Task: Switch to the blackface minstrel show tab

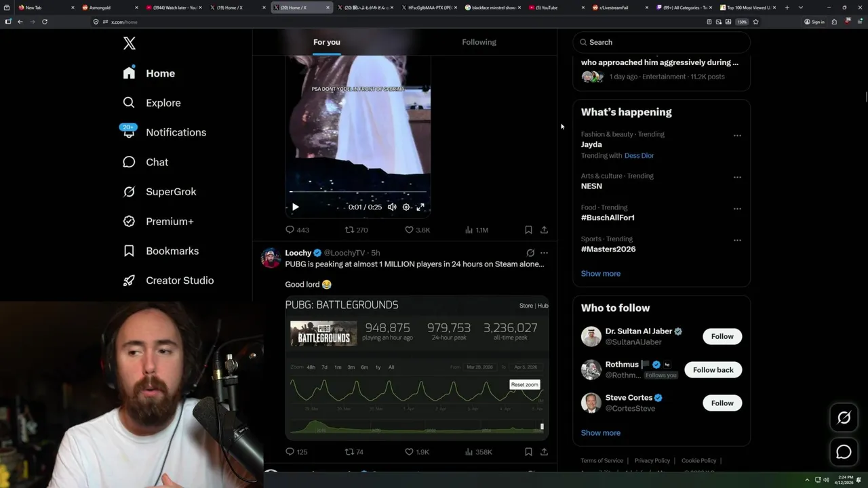Action: point(492,7)
